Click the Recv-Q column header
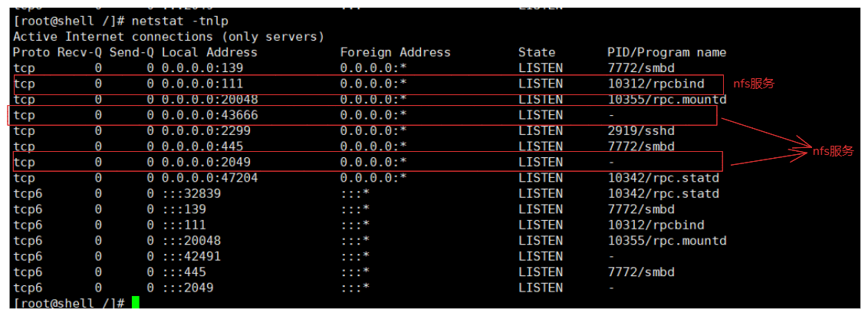This screenshot has width=868, height=316. (80, 53)
